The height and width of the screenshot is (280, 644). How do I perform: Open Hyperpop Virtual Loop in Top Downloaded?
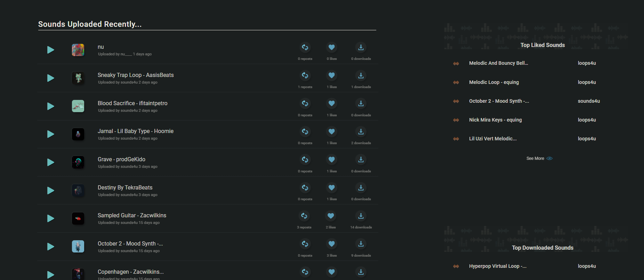pos(498,266)
